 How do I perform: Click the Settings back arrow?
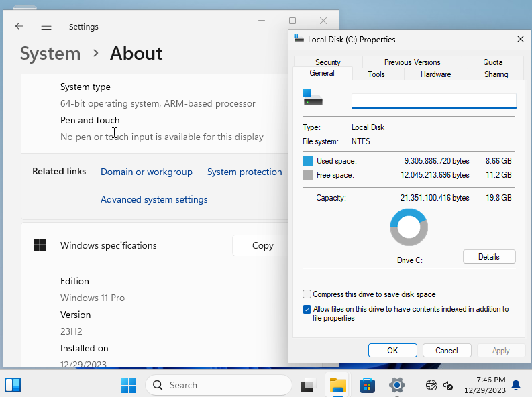(19, 26)
